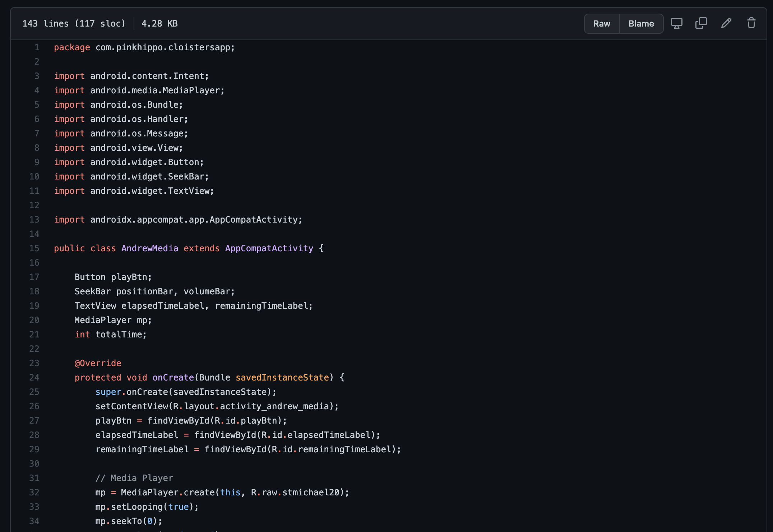
Task: Click the AndrewMedia class name
Action: [x=150, y=248]
